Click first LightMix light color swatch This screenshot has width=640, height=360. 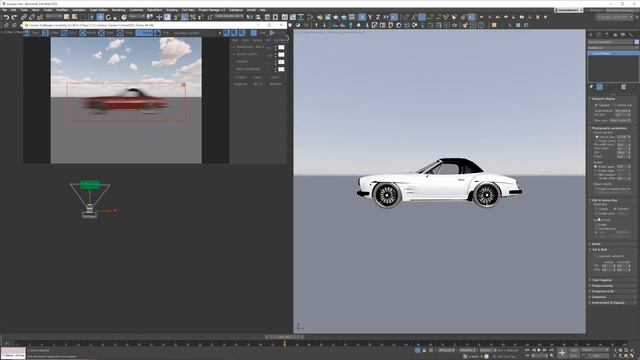pos(281,47)
